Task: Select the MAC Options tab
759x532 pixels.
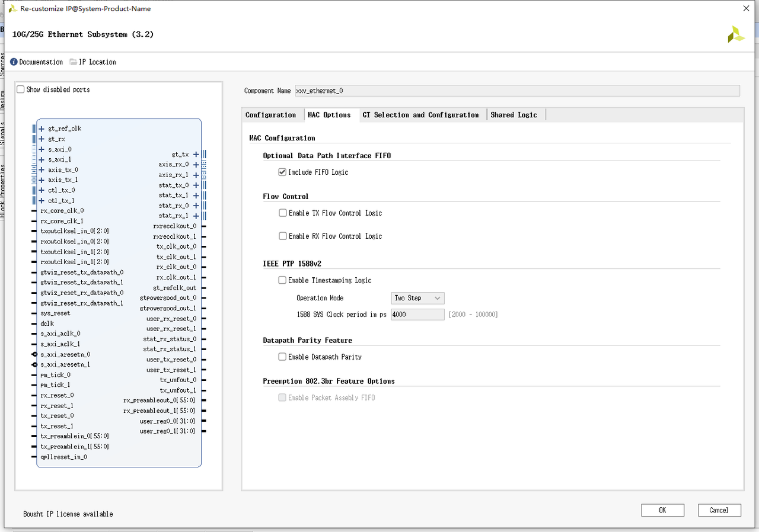Action: click(329, 115)
